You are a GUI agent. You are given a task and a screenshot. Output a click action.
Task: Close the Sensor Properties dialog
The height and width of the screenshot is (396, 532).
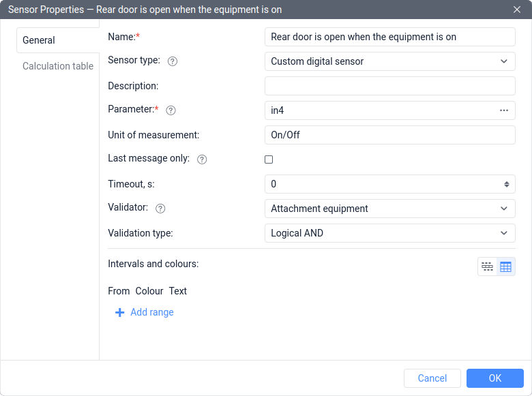pos(517,10)
